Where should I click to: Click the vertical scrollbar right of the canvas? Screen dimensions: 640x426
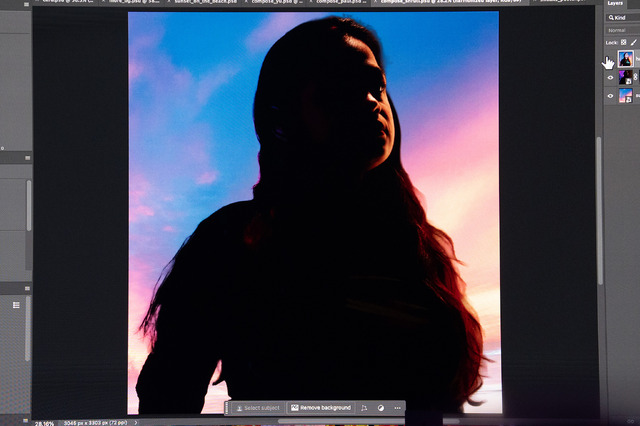[x=599, y=211]
